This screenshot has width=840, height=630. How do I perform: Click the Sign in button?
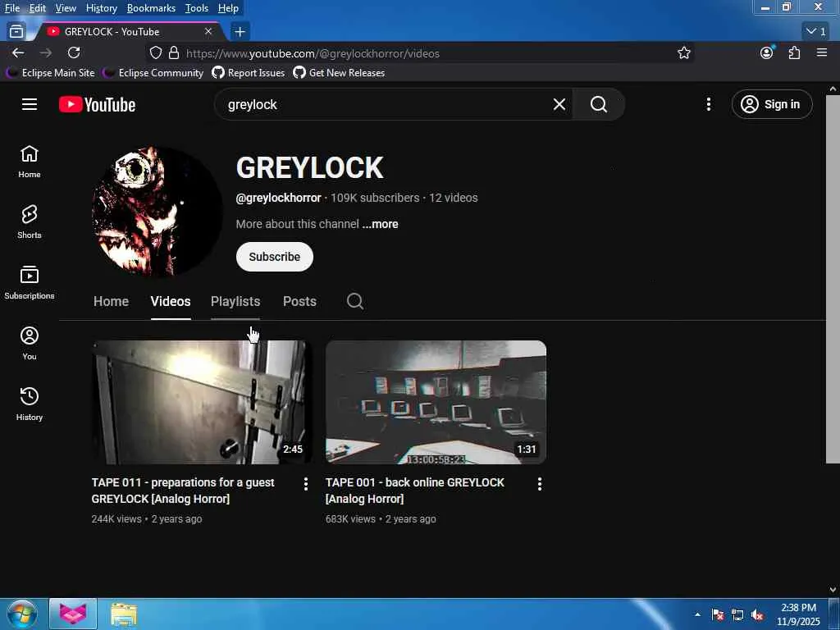771,104
